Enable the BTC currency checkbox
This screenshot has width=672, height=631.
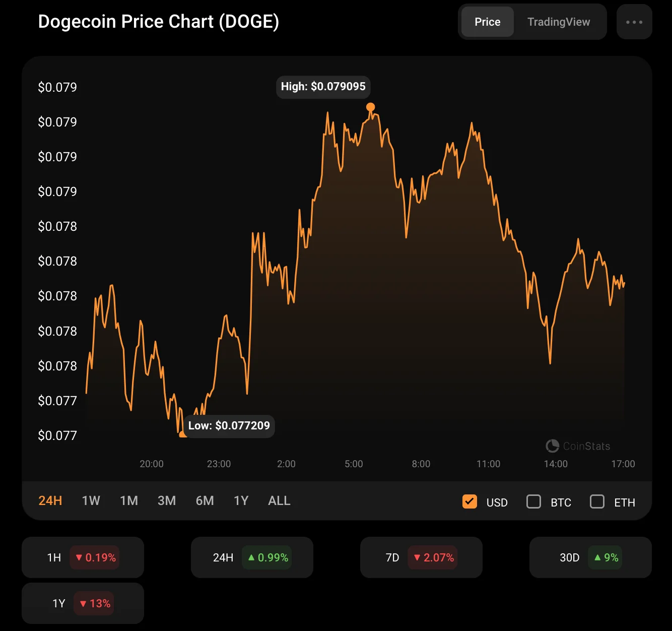click(x=533, y=501)
